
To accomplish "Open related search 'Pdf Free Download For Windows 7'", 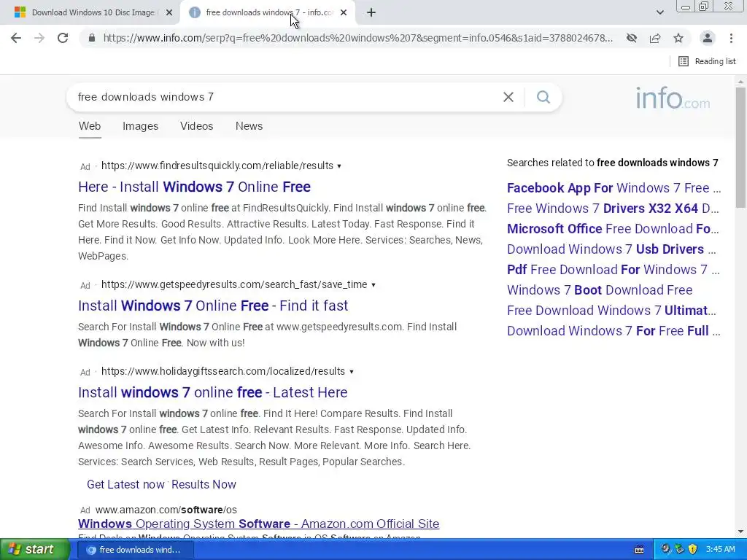I will click(613, 270).
